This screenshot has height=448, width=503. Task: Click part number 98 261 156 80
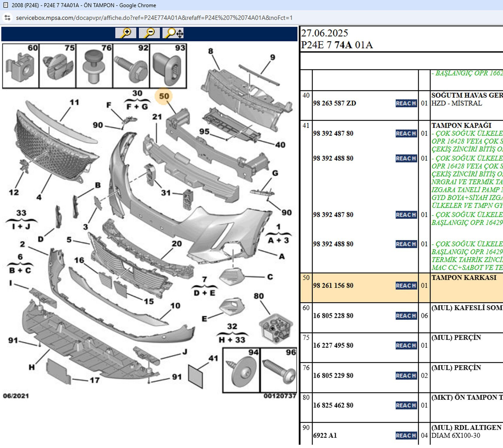click(x=333, y=286)
